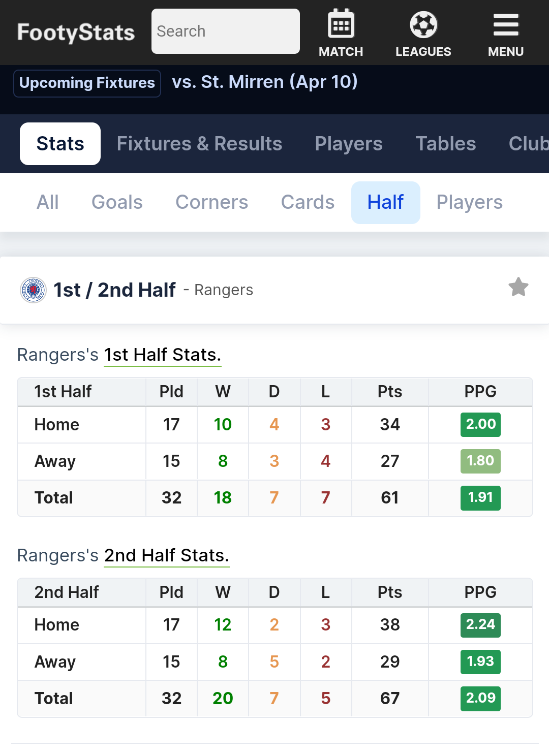The height and width of the screenshot is (756, 549).
Task: Click the Rangers club crest icon
Action: point(33,290)
